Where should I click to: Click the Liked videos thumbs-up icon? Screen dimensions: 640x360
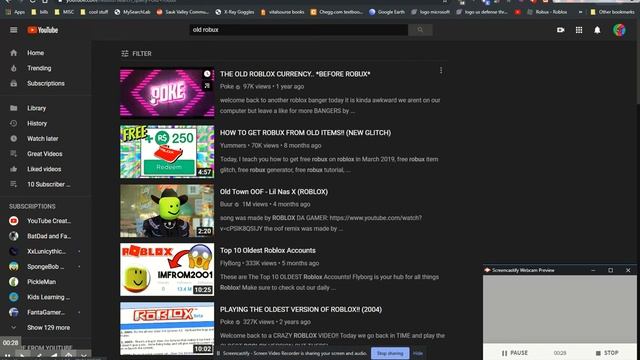pyautogui.click(x=13, y=169)
